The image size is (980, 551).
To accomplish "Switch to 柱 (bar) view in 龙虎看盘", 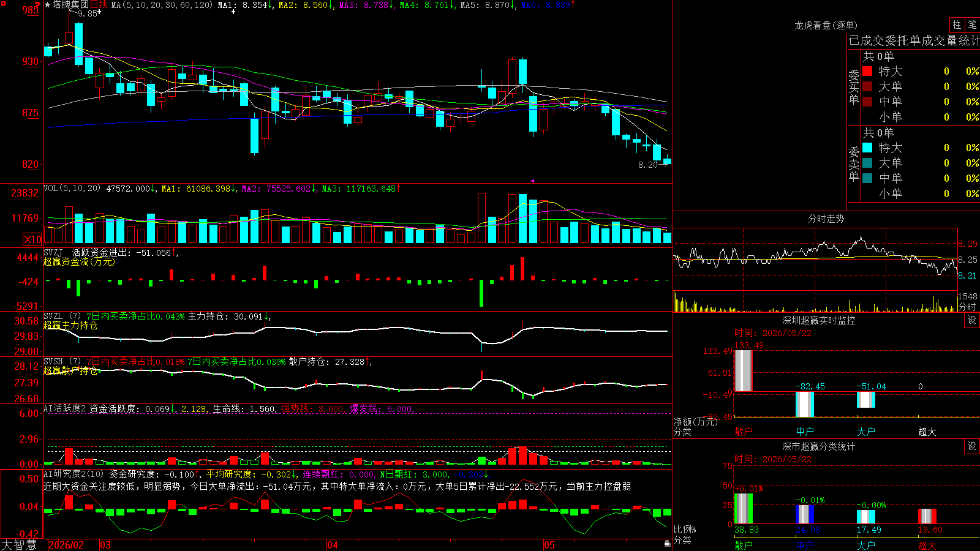I will [x=957, y=25].
